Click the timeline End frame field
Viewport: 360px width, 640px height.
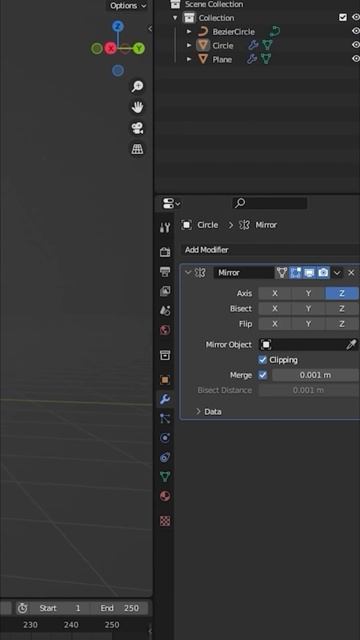(x=120, y=608)
